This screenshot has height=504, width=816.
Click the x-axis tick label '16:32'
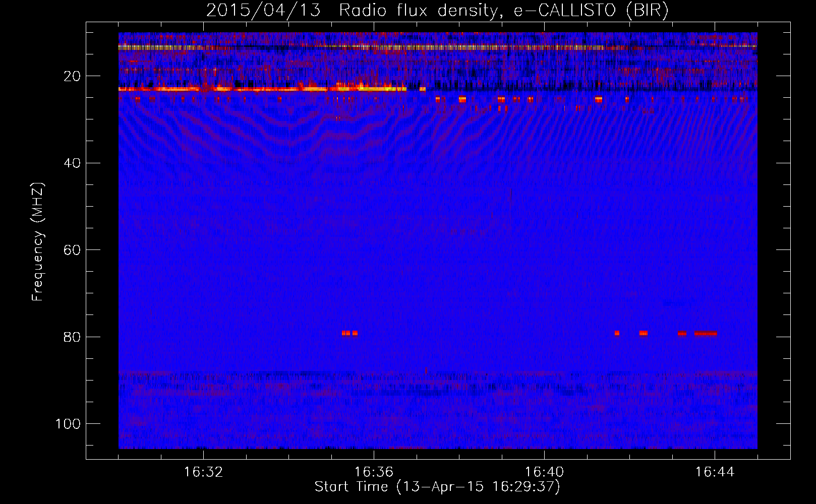tap(203, 472)
